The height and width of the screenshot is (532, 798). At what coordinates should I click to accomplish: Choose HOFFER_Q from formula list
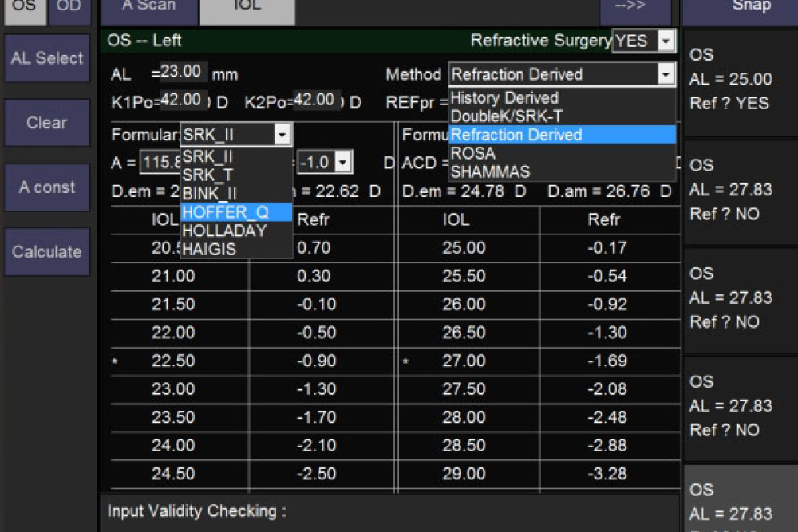226,212
